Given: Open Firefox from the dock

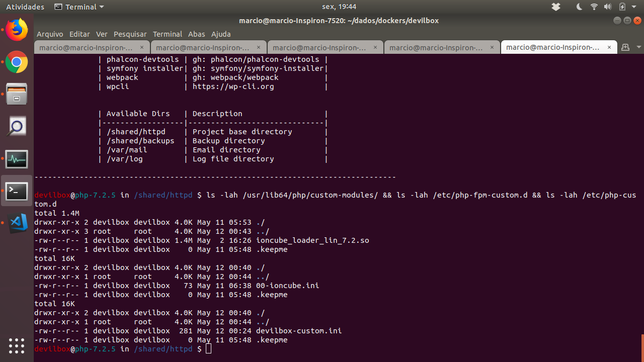Looking at the screenshot, I should [17, 30].
